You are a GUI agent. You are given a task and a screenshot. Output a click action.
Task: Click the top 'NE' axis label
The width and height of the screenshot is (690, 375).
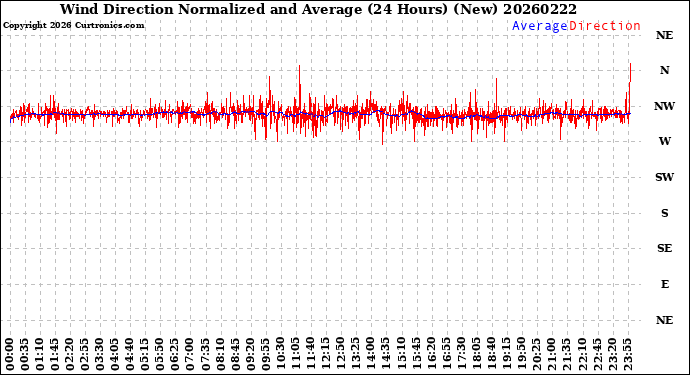coord(664,35)
